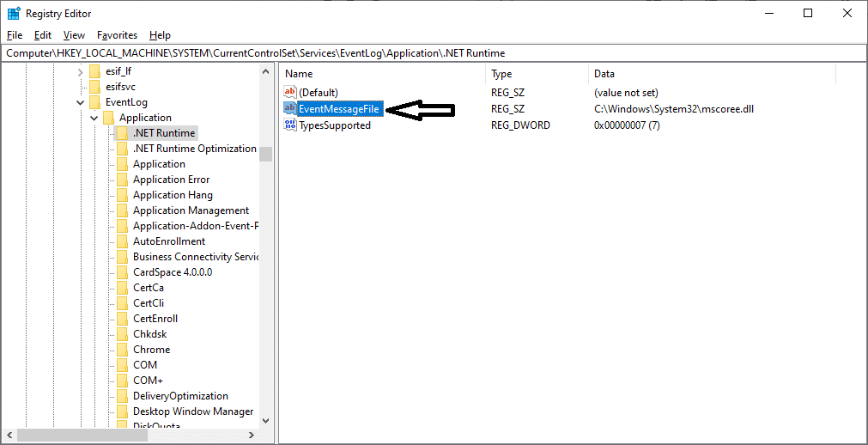Click the Application Error folder icon
The image size is (868, 445).
coord(122,180)
